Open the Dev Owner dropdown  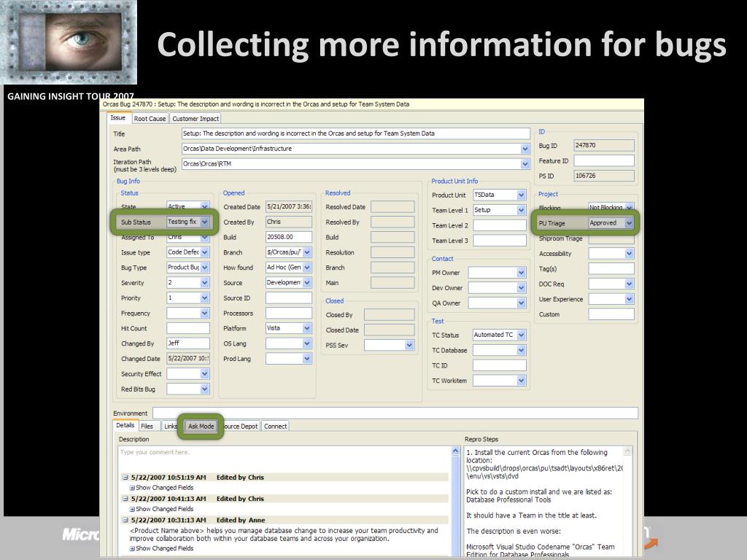(x=521, y=288)
